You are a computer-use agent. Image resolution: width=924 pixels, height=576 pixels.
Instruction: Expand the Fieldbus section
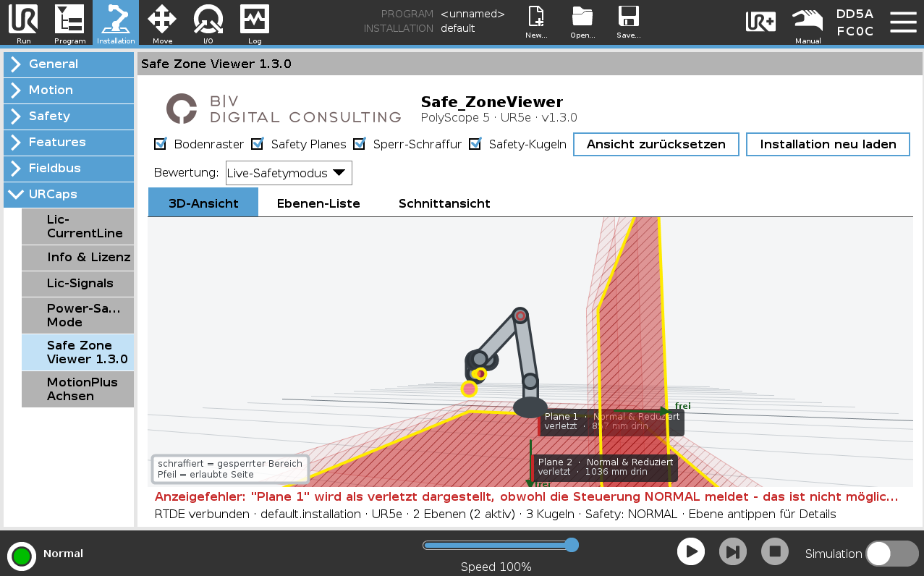(x=69, y=169)
